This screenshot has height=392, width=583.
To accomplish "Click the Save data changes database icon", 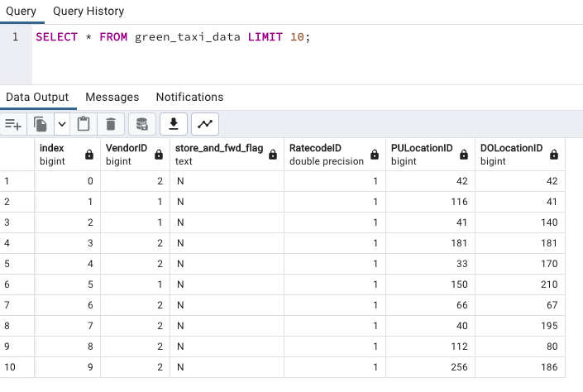I will pos(142,124).
